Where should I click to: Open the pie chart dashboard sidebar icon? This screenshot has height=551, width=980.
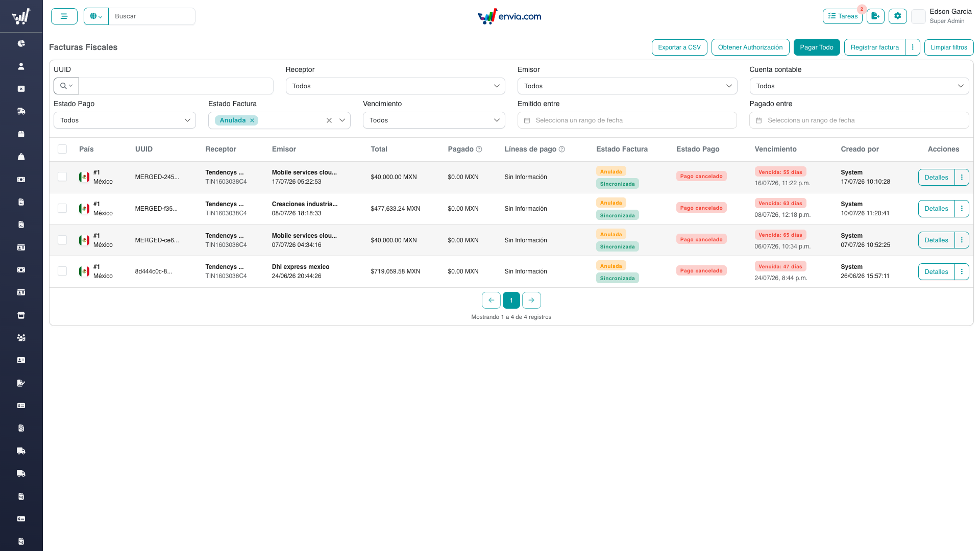coord(21,43)
